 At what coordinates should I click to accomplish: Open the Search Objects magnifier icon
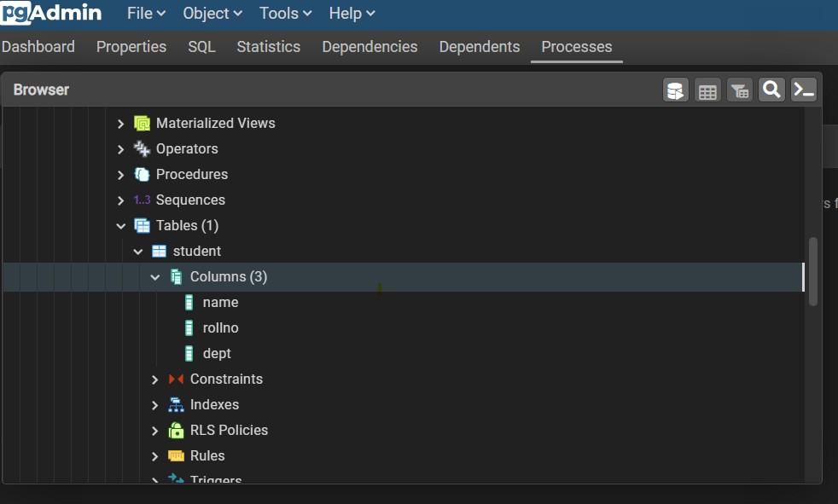click(771, 90)
